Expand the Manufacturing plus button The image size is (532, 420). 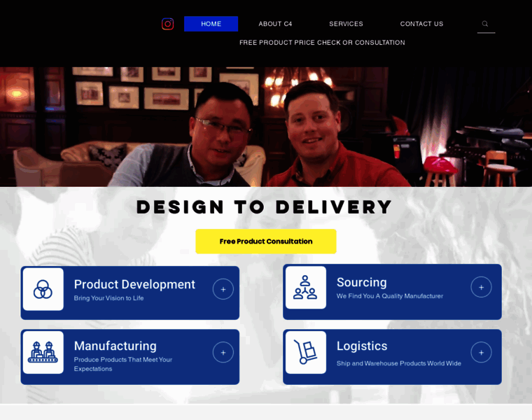[x=223, y=353]
